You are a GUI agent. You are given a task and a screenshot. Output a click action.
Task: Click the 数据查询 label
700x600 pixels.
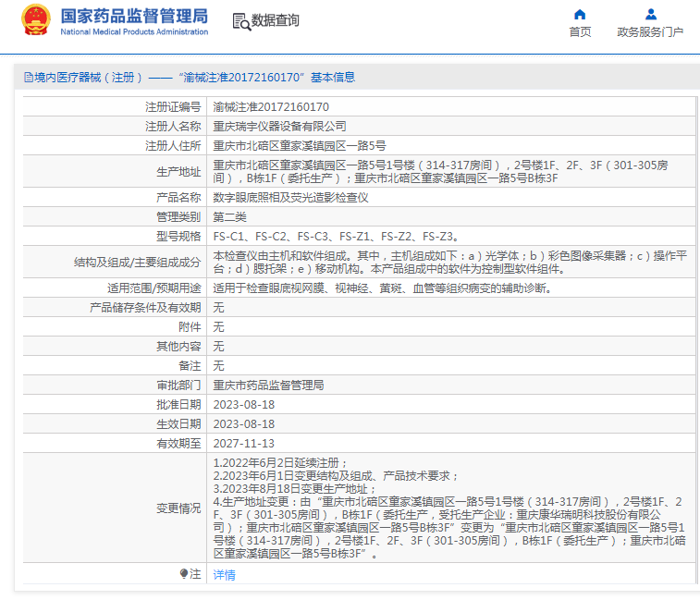tap(275, 20)
